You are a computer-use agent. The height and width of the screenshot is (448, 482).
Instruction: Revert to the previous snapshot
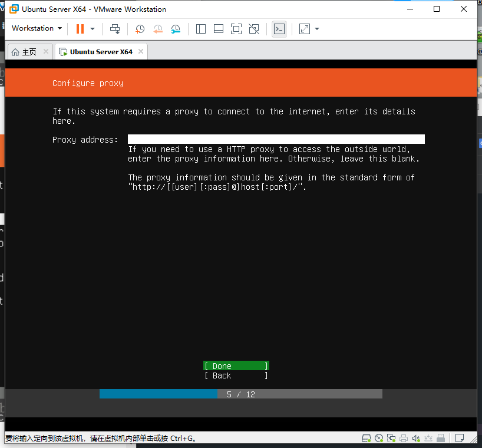(x=158, y=29)
